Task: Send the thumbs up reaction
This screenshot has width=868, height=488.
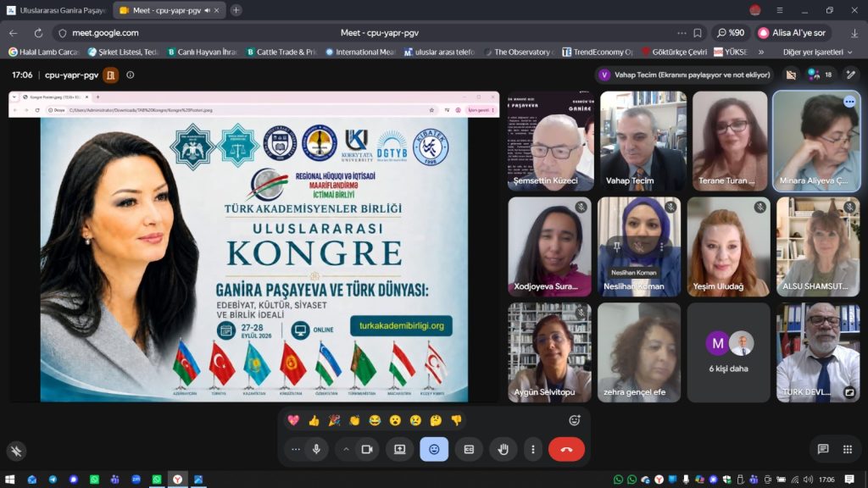Action: (x=314, y=420)
